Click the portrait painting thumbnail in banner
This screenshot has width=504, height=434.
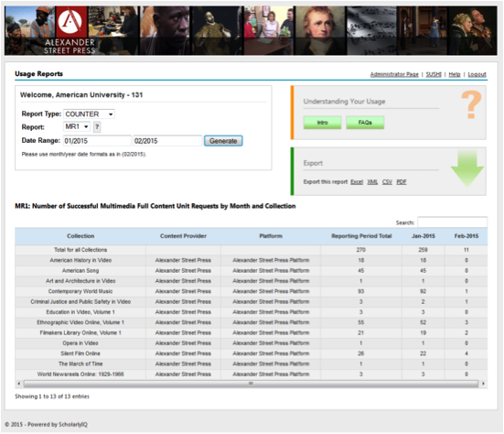click(x=320, y=30)
